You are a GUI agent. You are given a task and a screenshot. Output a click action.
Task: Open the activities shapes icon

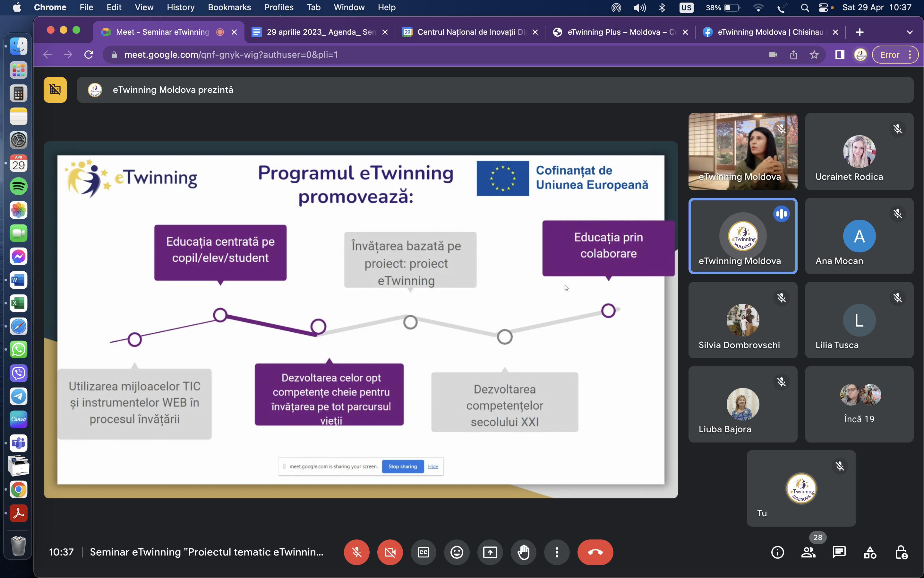[870, 552]
